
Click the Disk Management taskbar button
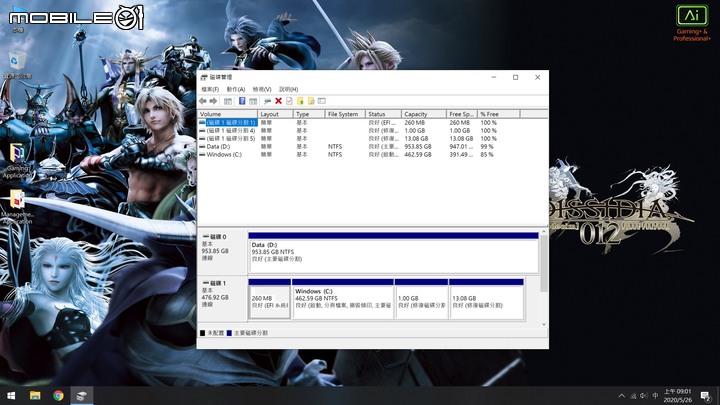click(81, 395)
